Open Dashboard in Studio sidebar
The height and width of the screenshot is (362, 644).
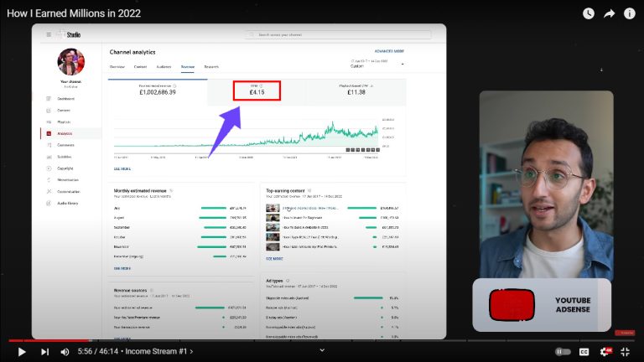[65, 99]
